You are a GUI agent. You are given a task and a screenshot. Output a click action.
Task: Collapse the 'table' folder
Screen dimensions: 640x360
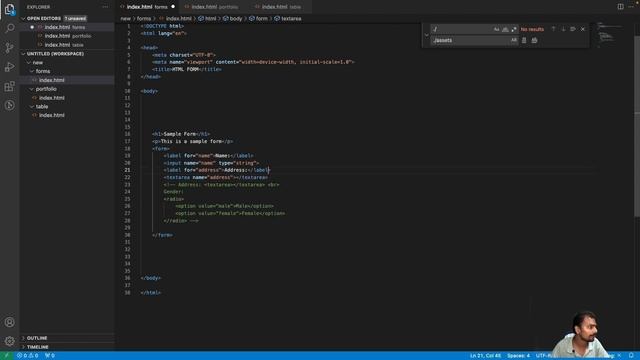pyautogui.click(x=32, y=107)
